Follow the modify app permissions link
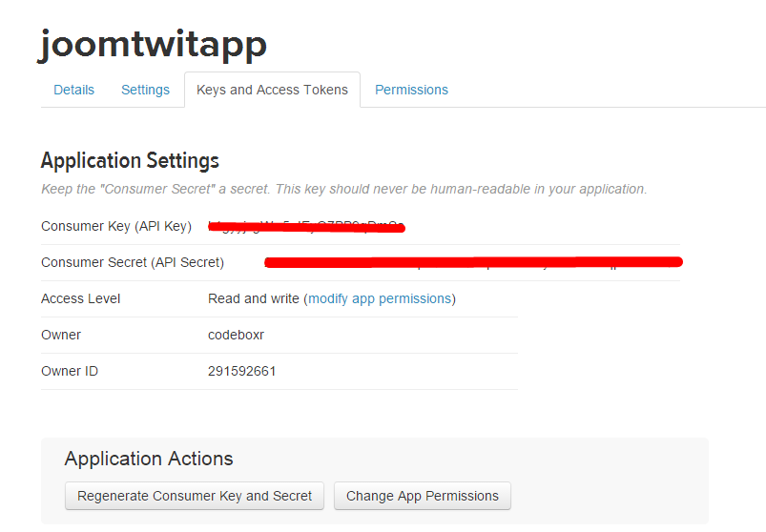Viewport: 766px width, 532px height. (380, 298)
